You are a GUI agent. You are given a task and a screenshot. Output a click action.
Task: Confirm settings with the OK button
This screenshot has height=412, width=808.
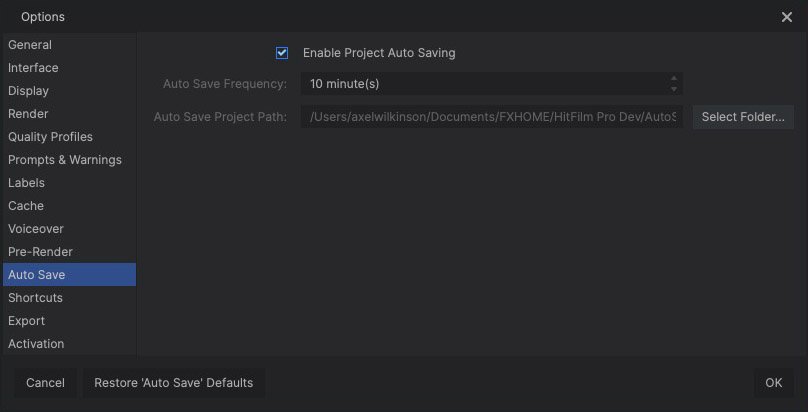[x=773, y=383]
